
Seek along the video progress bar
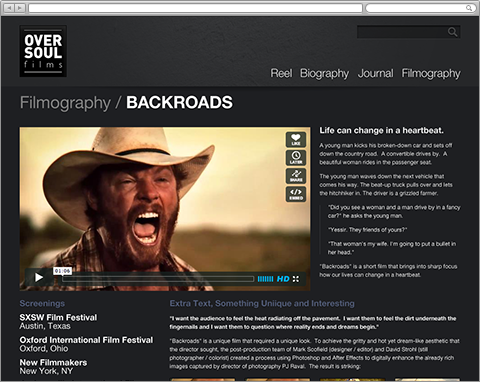(158, 279)
